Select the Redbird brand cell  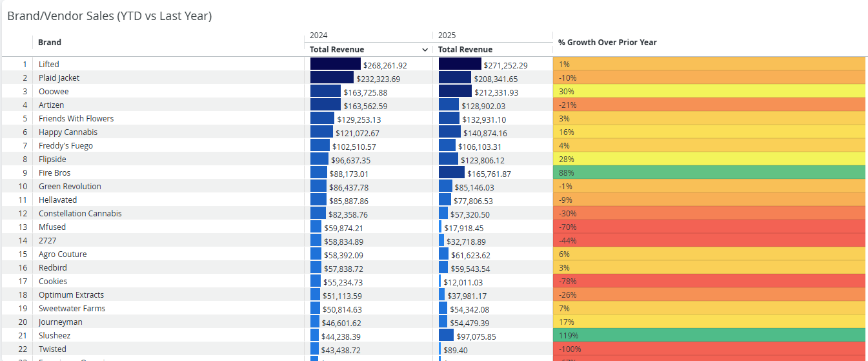coord(168,267)
